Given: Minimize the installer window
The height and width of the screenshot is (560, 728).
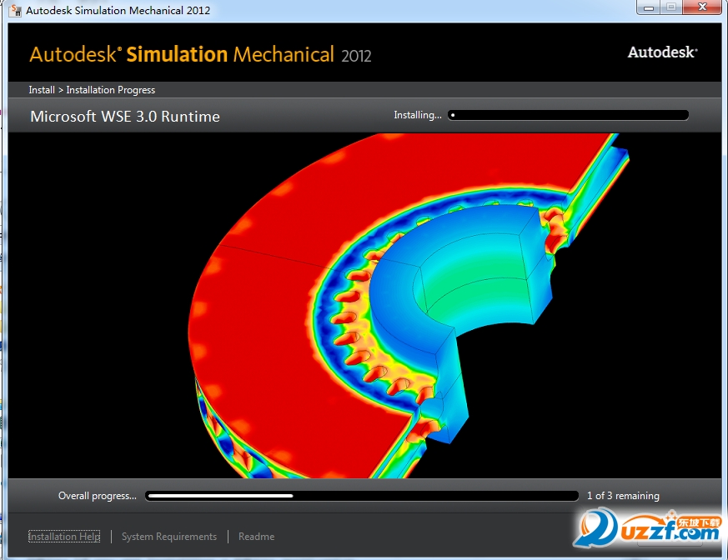Looking at the screenshot, I should [649, 7].
